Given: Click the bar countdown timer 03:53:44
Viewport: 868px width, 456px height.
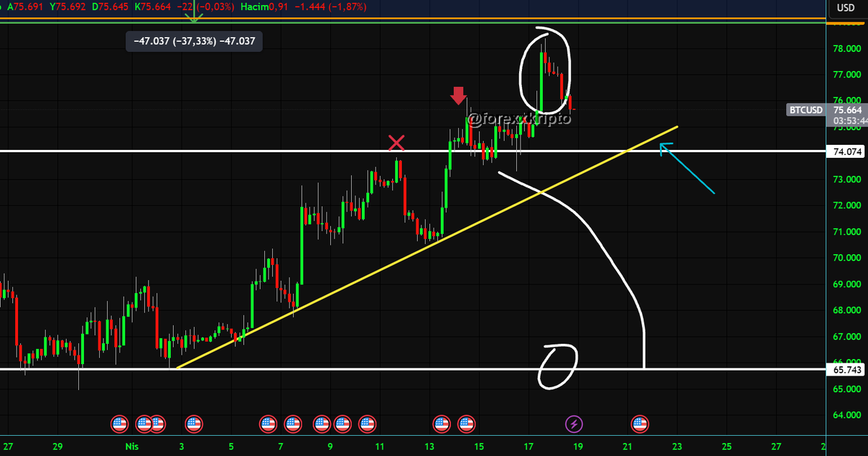Looking at the screenshot, I should pyautogui.click(x=849, y=121).
